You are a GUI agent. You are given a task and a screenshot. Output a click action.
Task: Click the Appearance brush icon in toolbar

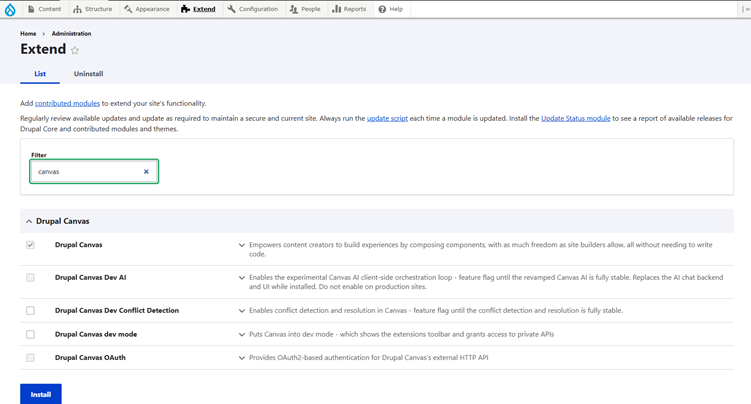pos(128,9)
